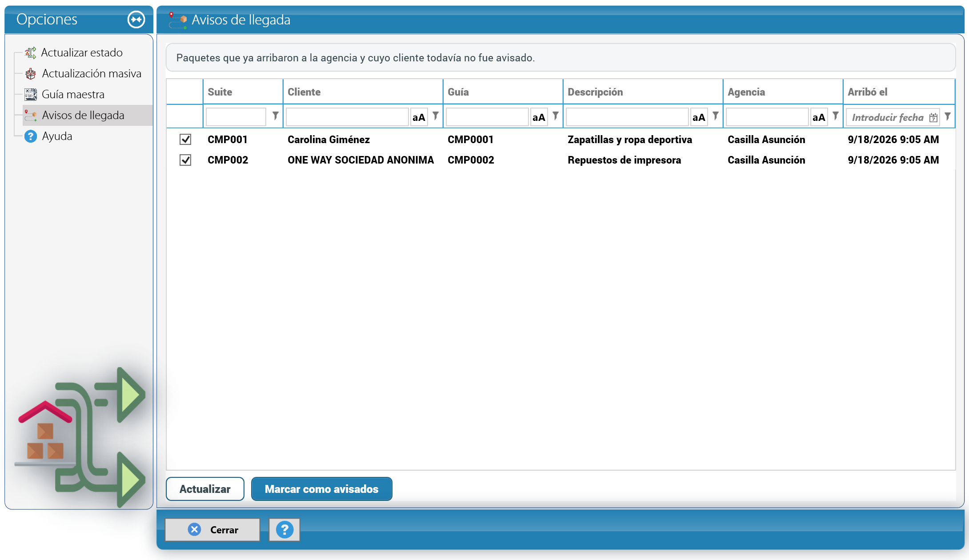Click the Actualizar estado icon in the sidebar

pyautogui.click(x=30, y=53)
